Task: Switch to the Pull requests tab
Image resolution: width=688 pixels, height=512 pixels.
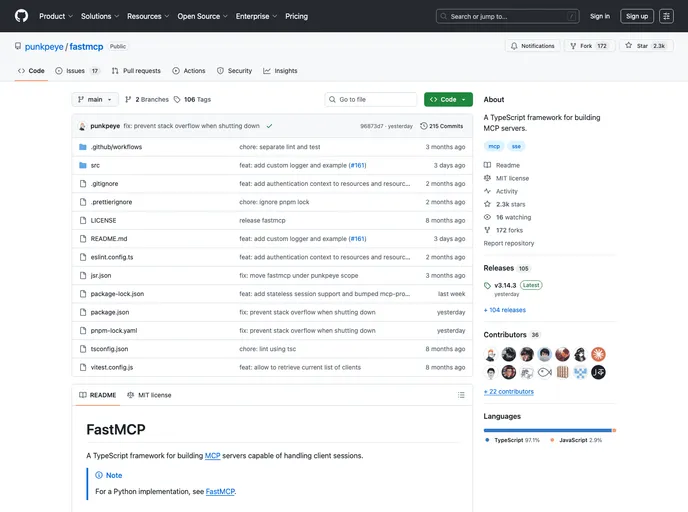Action: [136, 71]
